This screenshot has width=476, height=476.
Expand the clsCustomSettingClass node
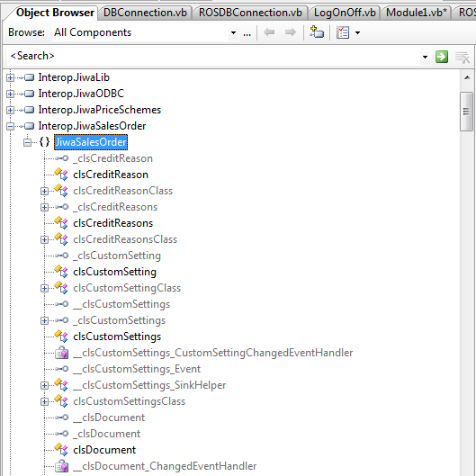tap(44, 288)
